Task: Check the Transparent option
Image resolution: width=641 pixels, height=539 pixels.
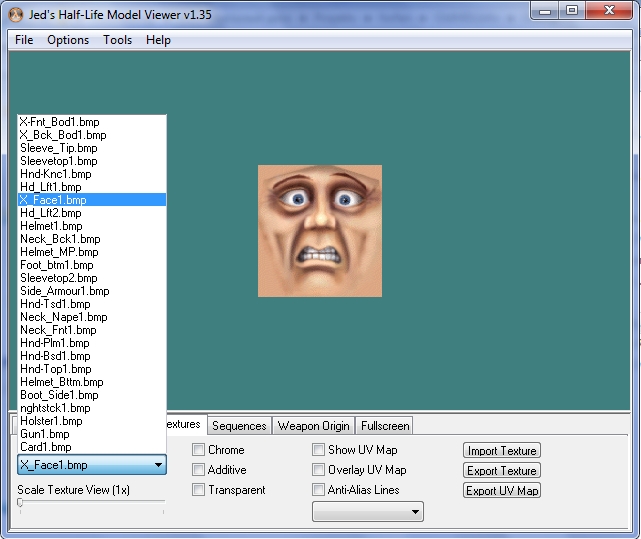Action: click(x=199, y=490)
